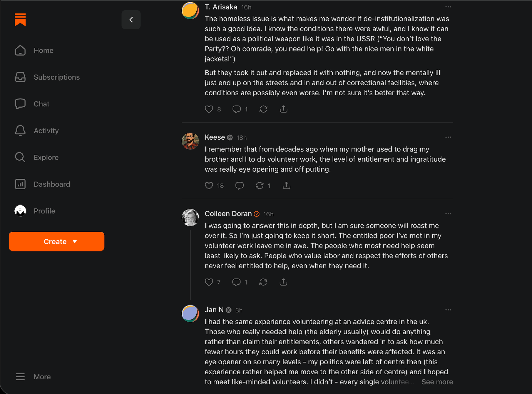Open Colleen Doran's profile name link

pos(228,214)
